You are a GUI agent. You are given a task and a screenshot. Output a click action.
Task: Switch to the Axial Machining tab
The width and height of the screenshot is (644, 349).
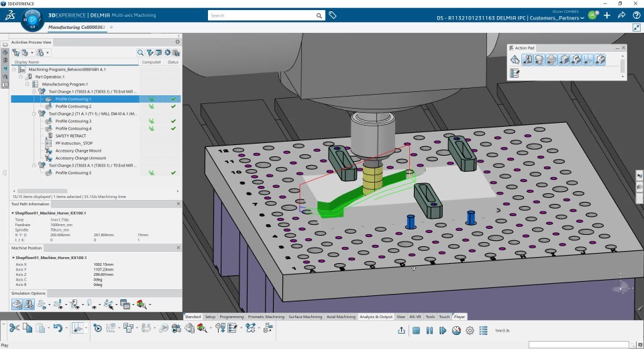coord(341,317)
